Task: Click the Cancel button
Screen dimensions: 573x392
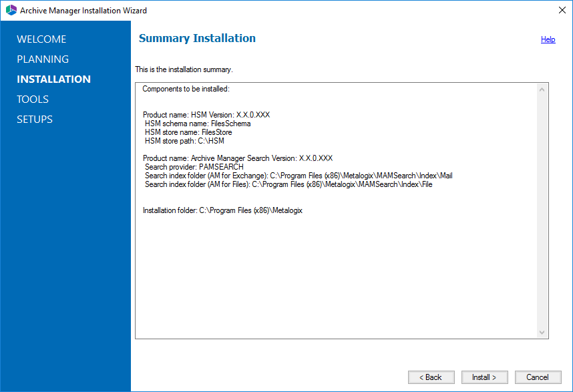Action: 538,377
